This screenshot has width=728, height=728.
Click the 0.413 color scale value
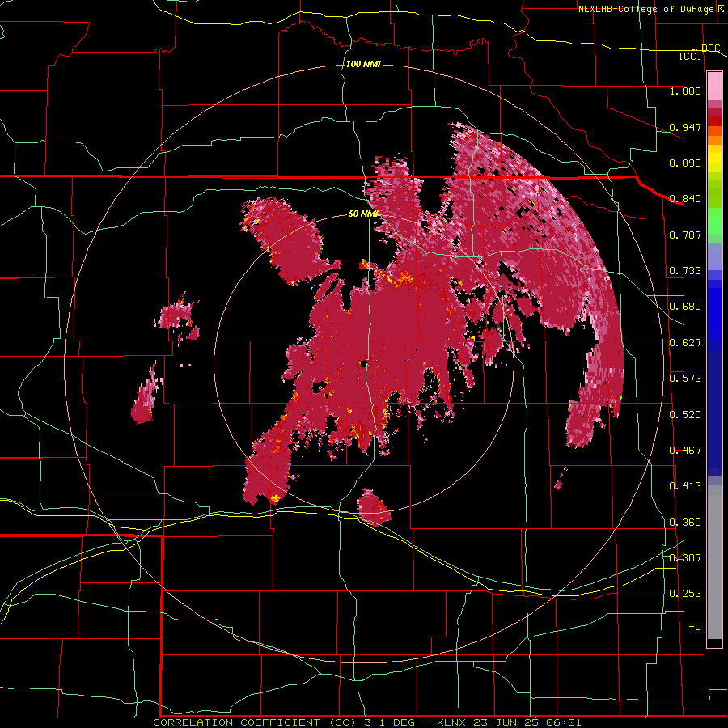(685, 486)
